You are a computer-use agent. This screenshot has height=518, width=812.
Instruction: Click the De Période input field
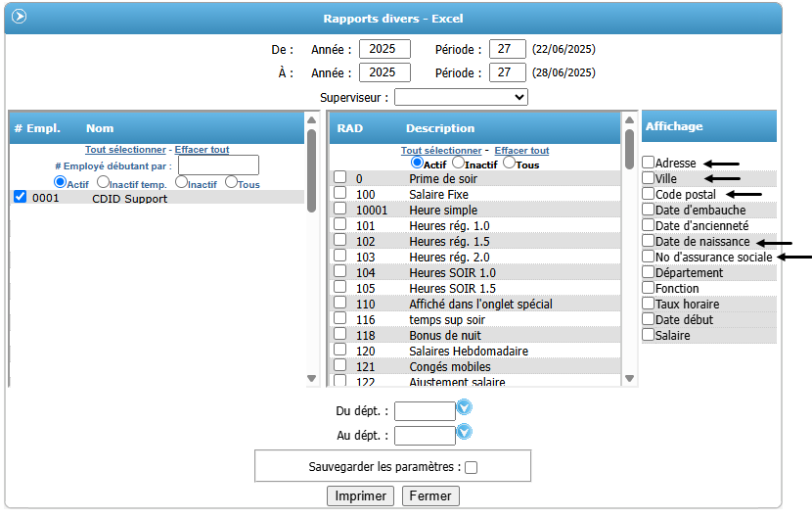pyautogui.click(x=507, y=49)
